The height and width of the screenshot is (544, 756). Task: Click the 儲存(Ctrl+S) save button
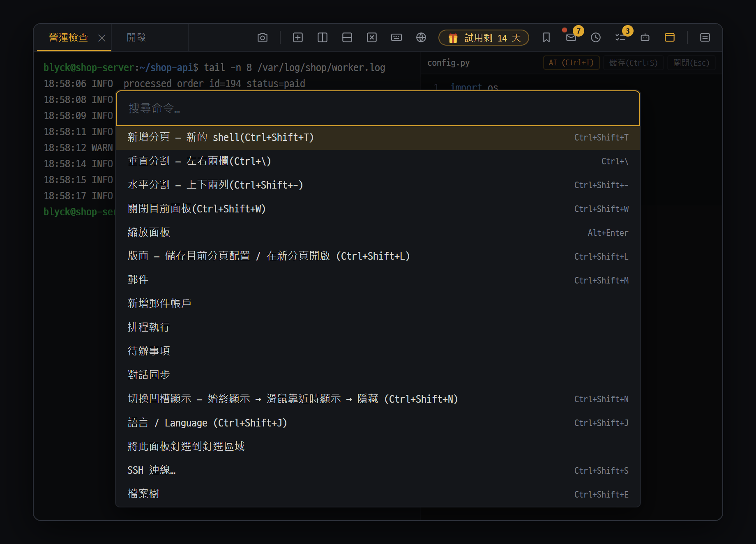point(633,63)
